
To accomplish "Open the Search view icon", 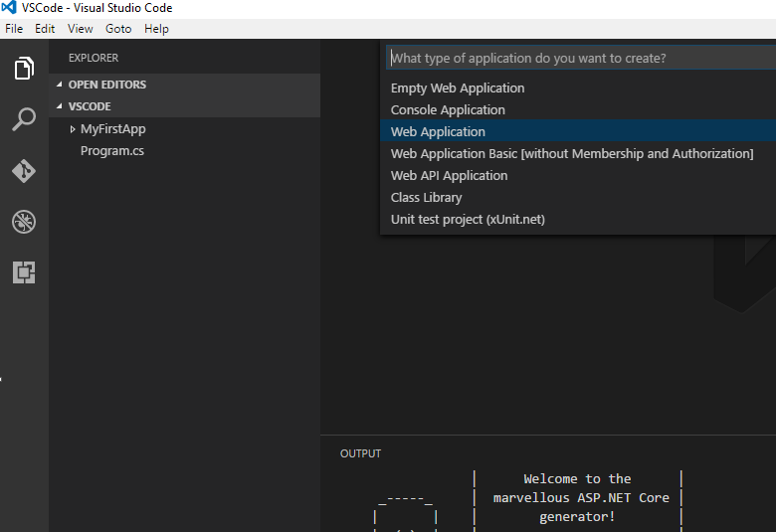I will tap(24, 119).
